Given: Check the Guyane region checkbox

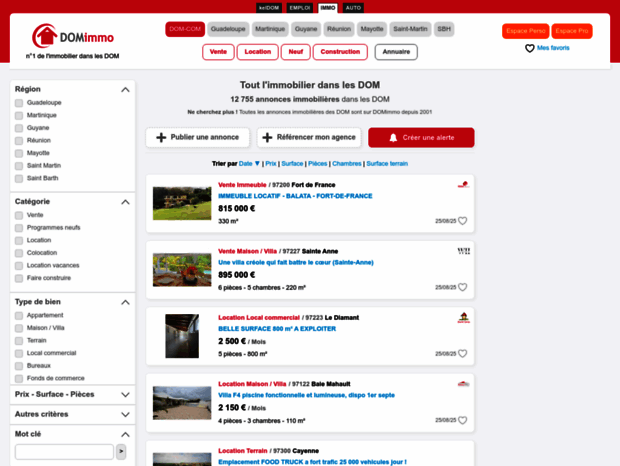Looking at the screenshot, I should pos(19,128).
